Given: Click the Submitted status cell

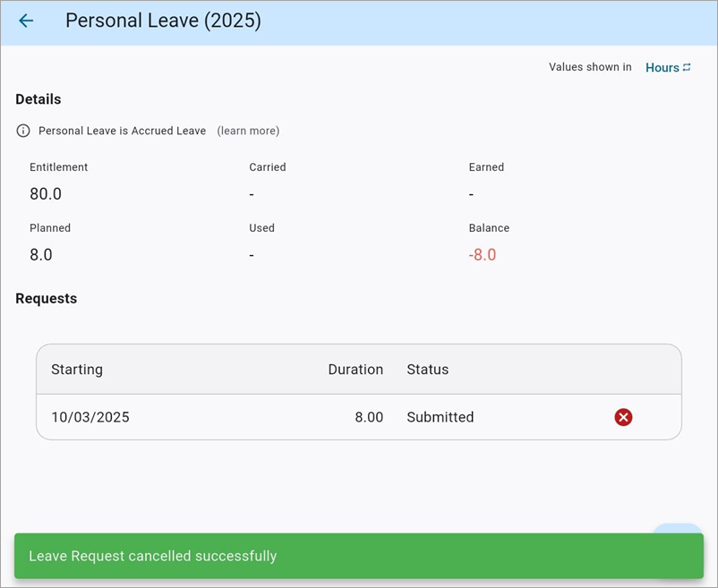Looking at the screenshot, I should 440,417.
